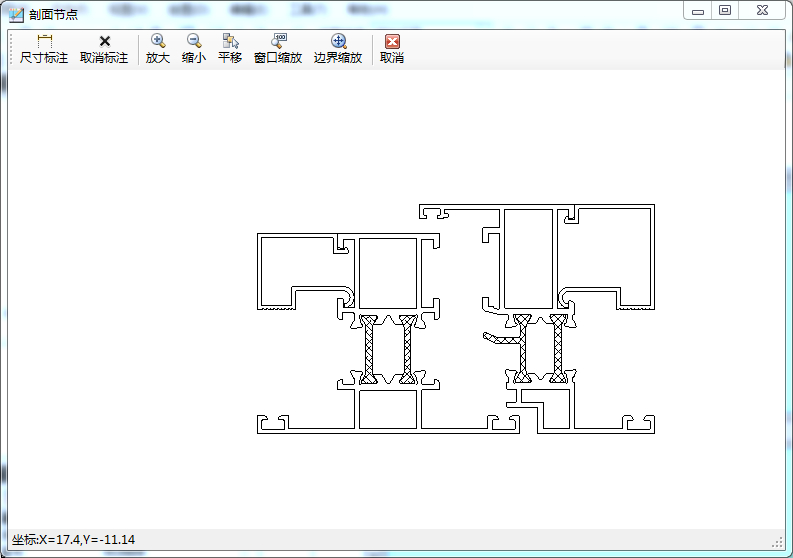This screenshot has width=793, height=558.
Task: Zoom out with the 缩小 tool
Action: pos(194,49)
